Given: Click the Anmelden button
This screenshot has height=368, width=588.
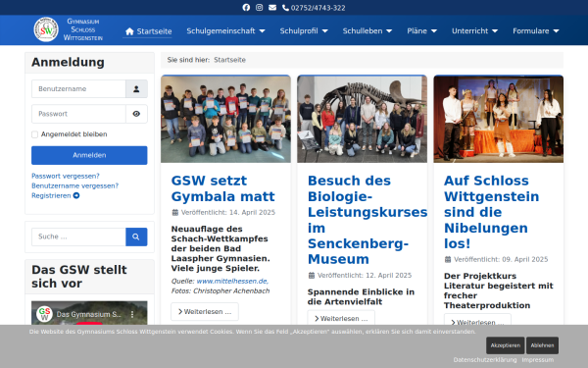Looking at the screenshot, I should [89, 155].
